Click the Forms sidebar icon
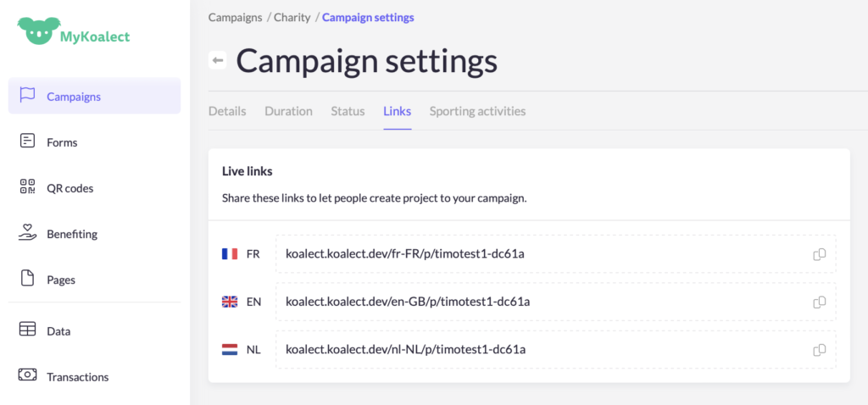Image resolution: width=868 pixels, height=405 pixels. click(x=27, y=141)
